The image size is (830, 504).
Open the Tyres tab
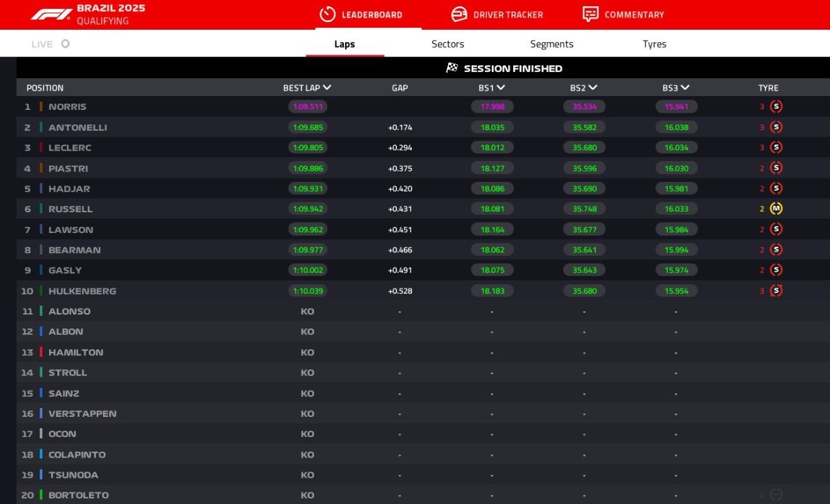pyautogui.click(x=653, y=44)
